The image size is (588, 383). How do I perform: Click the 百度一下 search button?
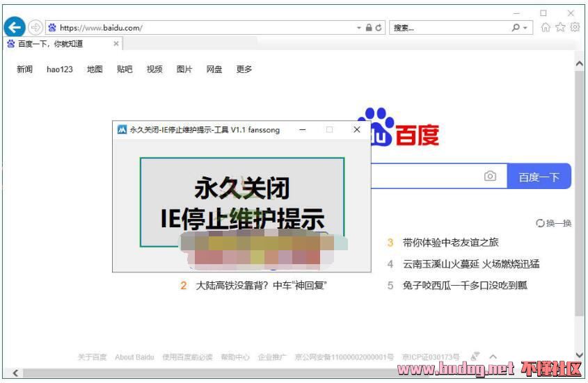pyautogui.click(x=539, y=176)
